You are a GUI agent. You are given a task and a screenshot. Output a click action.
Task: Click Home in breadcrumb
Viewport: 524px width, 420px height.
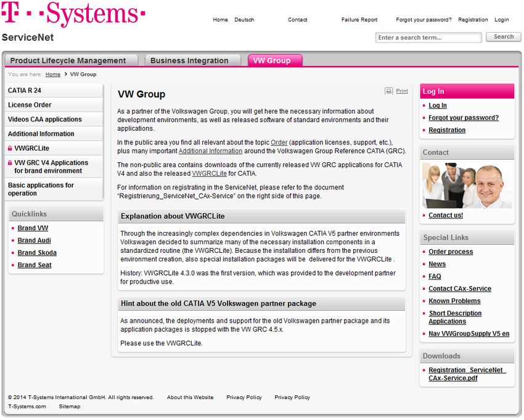click(x=53, y=74)
